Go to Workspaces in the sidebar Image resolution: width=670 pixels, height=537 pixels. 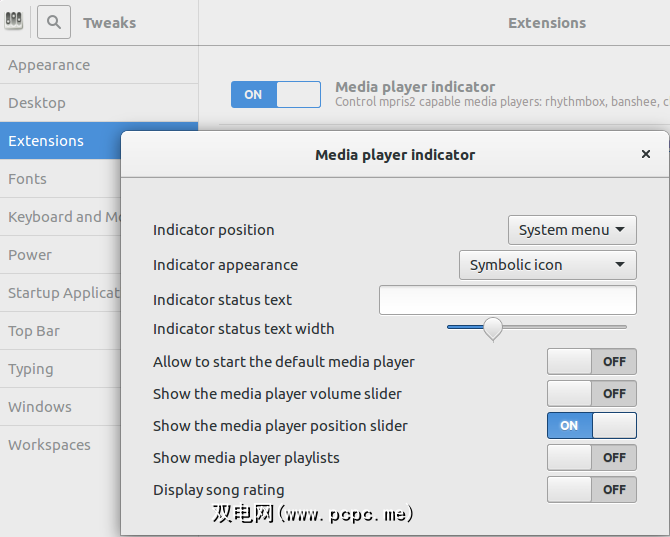tap(49, 445)
